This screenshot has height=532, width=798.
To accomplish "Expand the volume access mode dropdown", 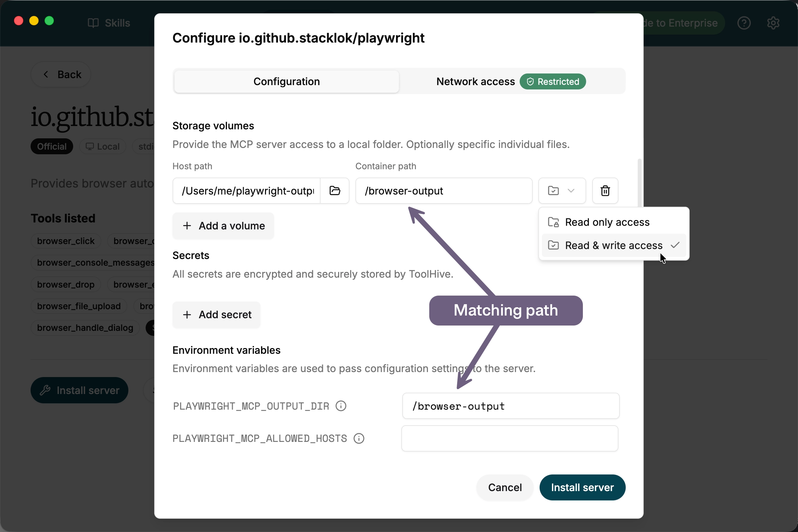I will click(x=562, y=191).
